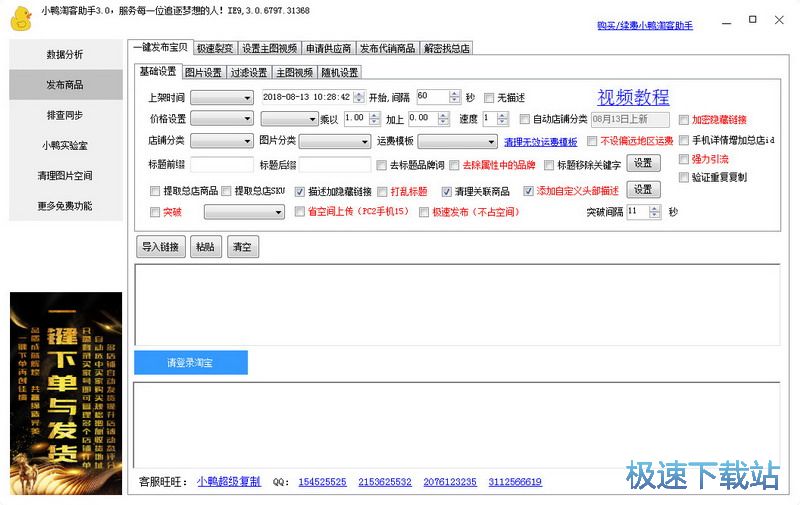Open the 视频教程 link

633,97
